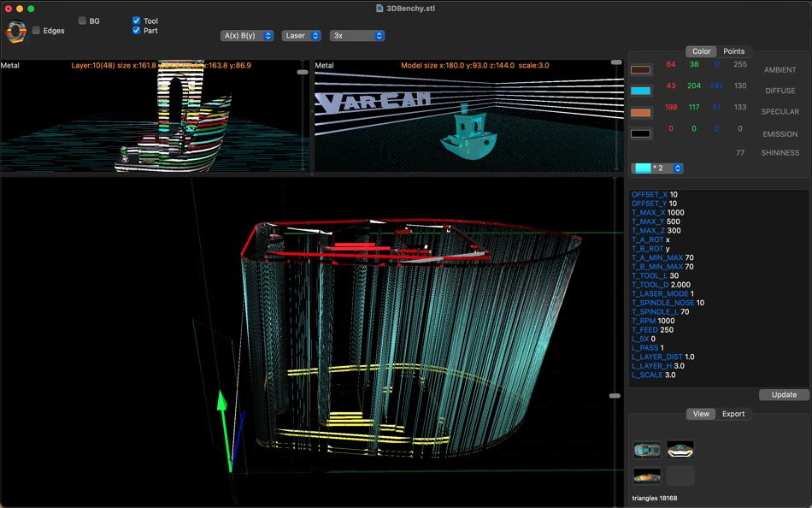Click the T_MAX_Z 300 parameter line
The image size is (812, 508).
click(x=656, y=230)
